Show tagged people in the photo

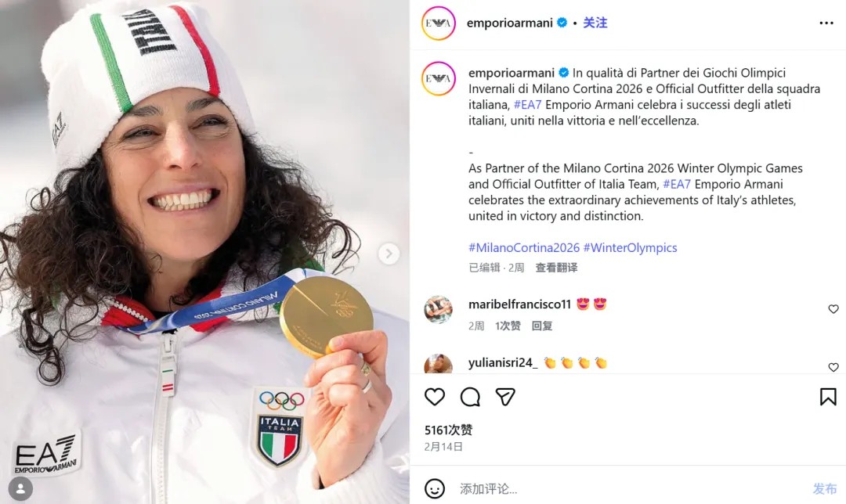click(20, 489)
